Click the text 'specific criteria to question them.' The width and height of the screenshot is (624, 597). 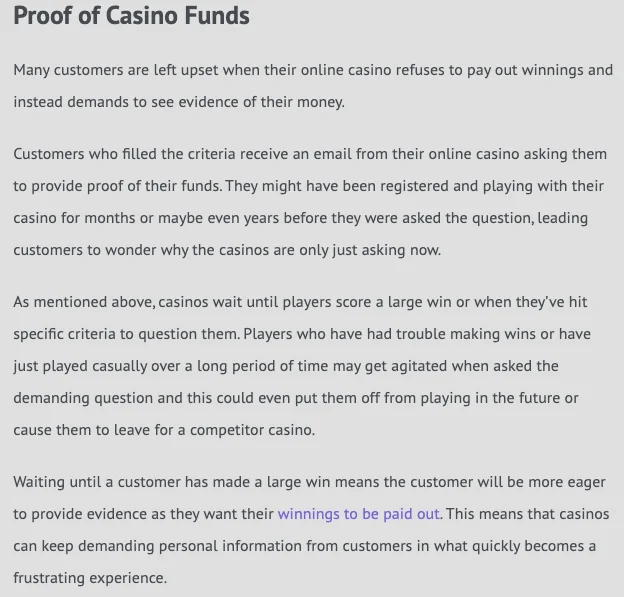pyautogui.click(x=127, y=334)
